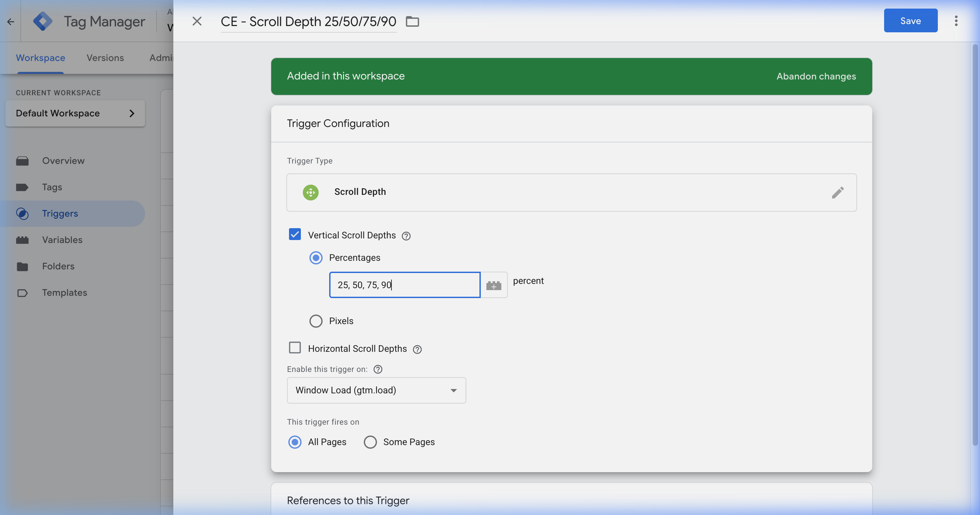
Task: Open the three-dot overflow menu
Action: click(x=957, y=21)
